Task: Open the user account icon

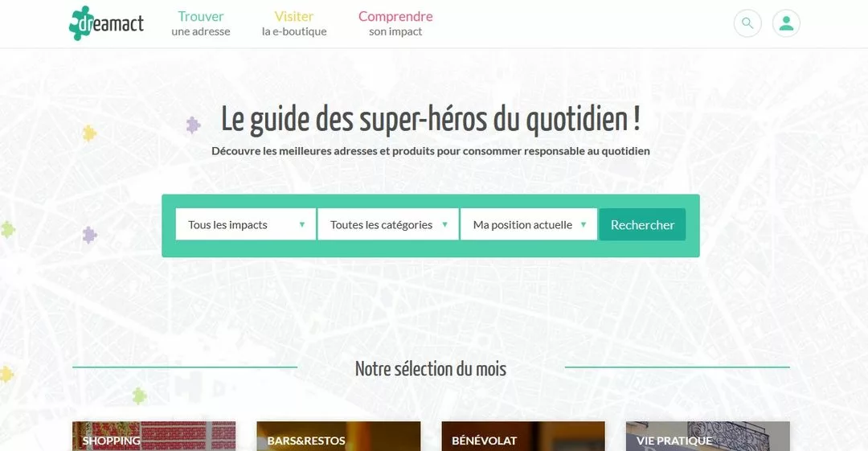Action: coord(786,23)
